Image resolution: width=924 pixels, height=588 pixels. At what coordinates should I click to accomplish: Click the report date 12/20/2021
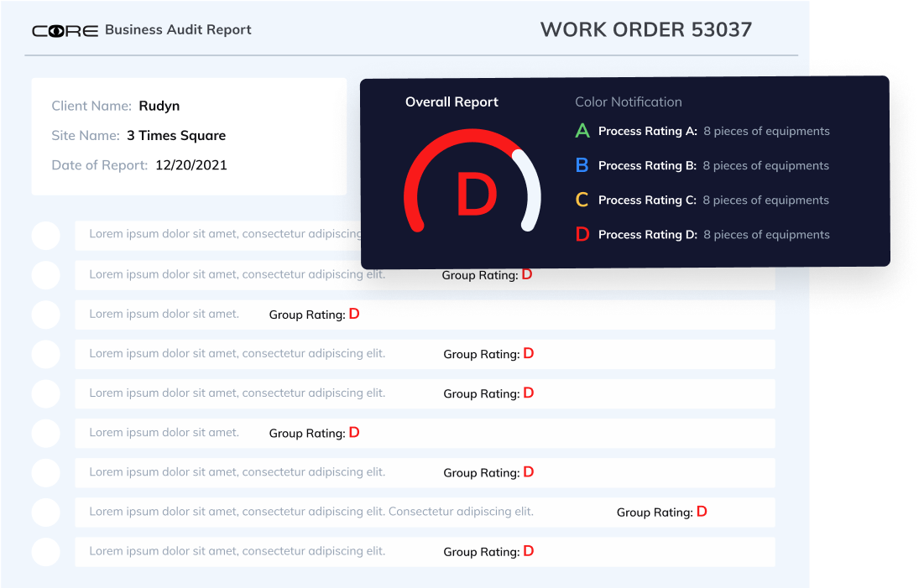tap(191, 165)
